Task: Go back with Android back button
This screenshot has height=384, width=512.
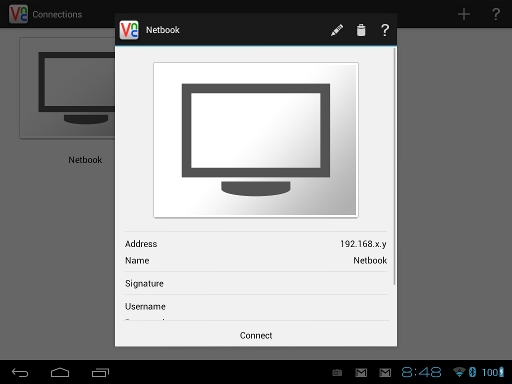Action: 20,372
